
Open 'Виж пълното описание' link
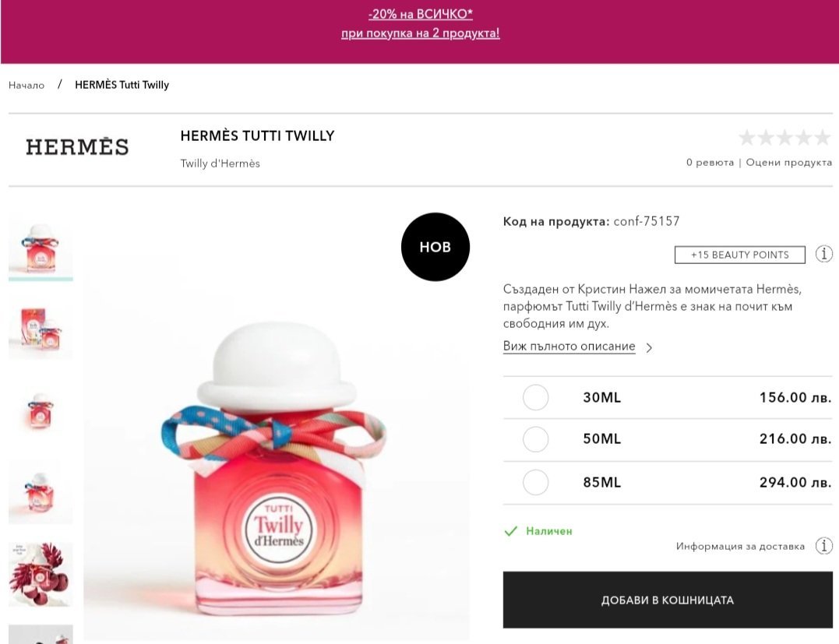coord(569,347)
